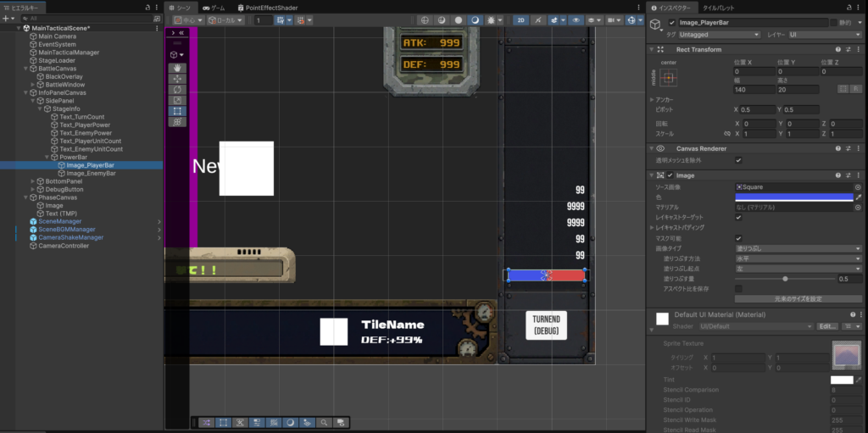Viewport: 868px width, 433px height.
Task: Switch to the ゲーム tab
Action: (x=214, y=7)
